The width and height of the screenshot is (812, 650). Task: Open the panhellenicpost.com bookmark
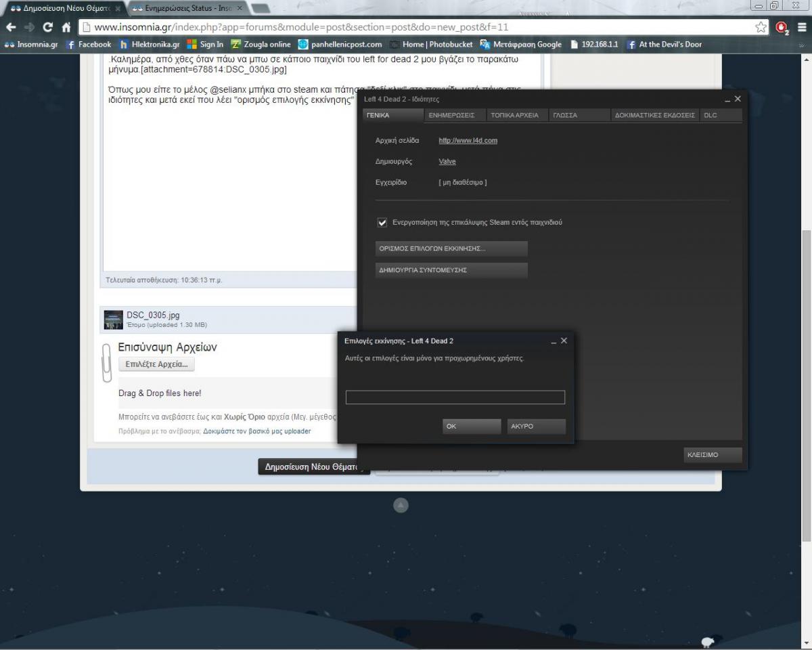340,45
